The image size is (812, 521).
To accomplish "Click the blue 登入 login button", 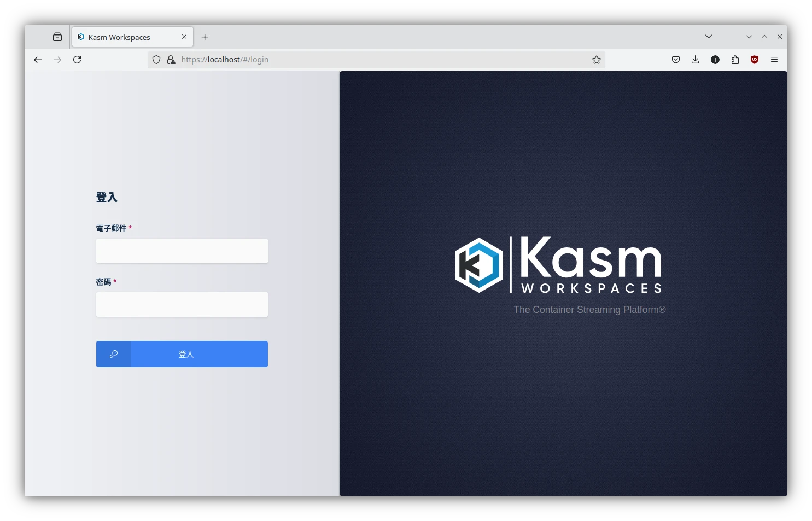I will pos(182,354).
